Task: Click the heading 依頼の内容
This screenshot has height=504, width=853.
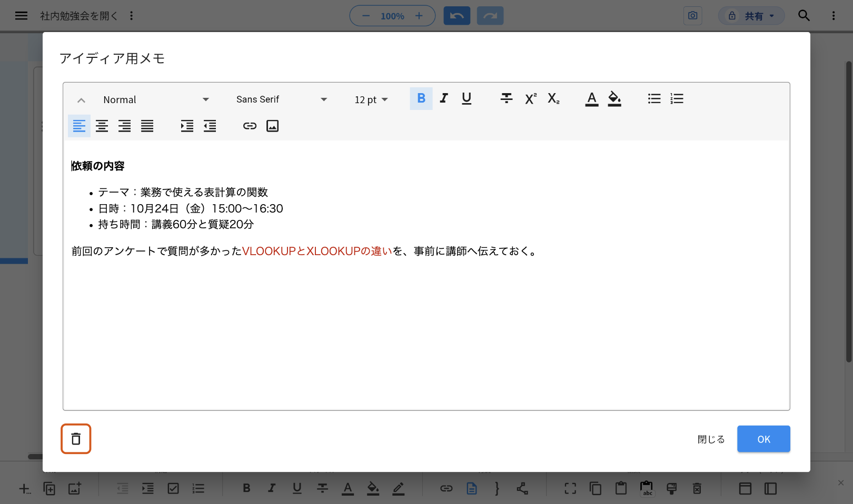Action: pyautogui.click(x=98, y=166)
